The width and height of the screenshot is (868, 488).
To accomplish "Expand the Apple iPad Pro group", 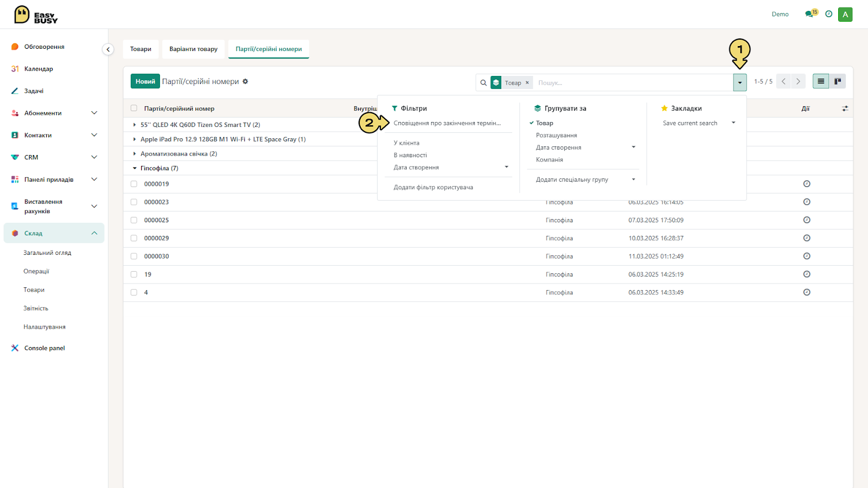I will pos(135,139).
